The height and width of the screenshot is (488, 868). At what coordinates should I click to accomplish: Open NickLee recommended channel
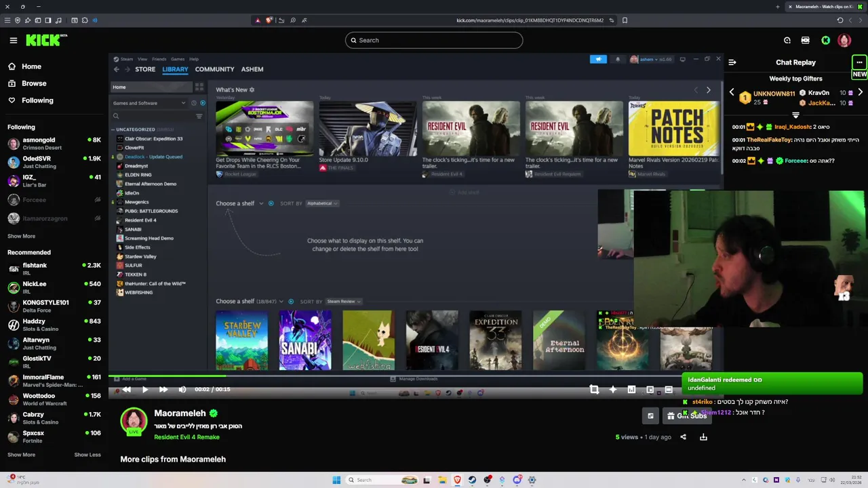tap(54, 287)
